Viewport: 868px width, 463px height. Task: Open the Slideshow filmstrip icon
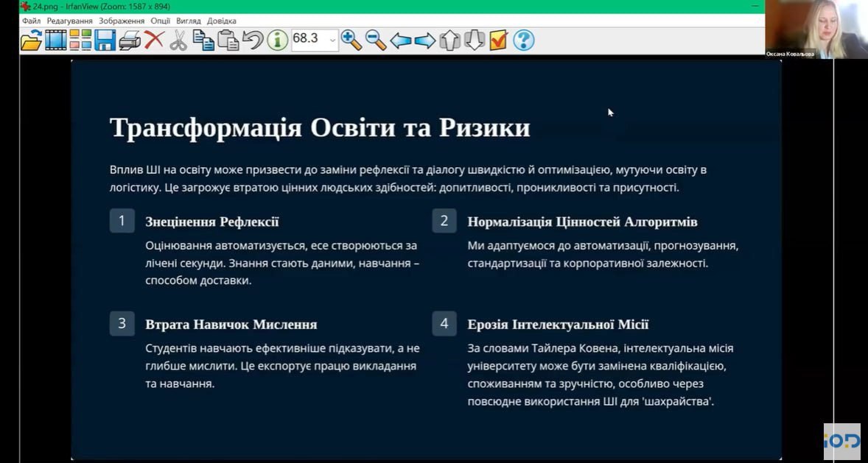(56, 40)
